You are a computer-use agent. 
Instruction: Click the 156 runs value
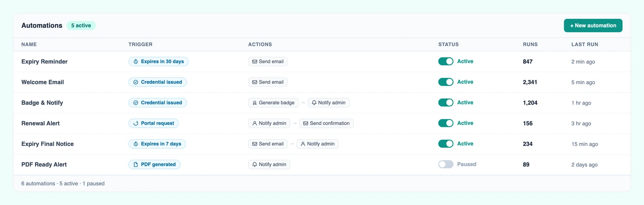tap(528, 124)
